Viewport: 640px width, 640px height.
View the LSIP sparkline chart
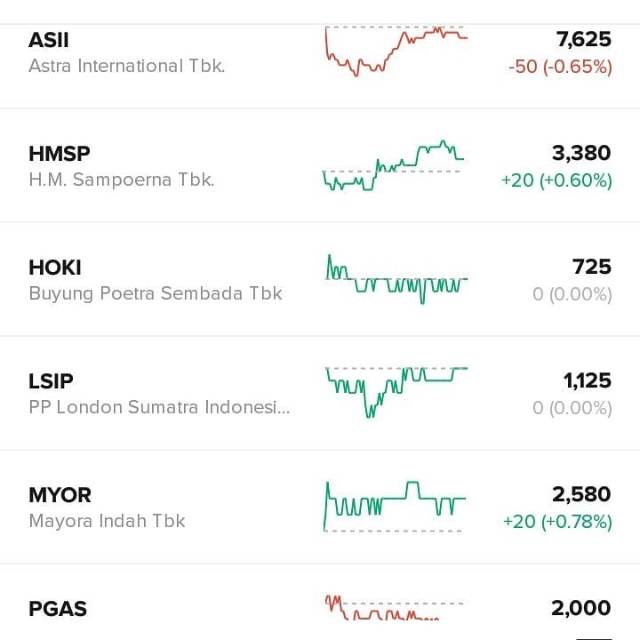click(x=396, y=390)
